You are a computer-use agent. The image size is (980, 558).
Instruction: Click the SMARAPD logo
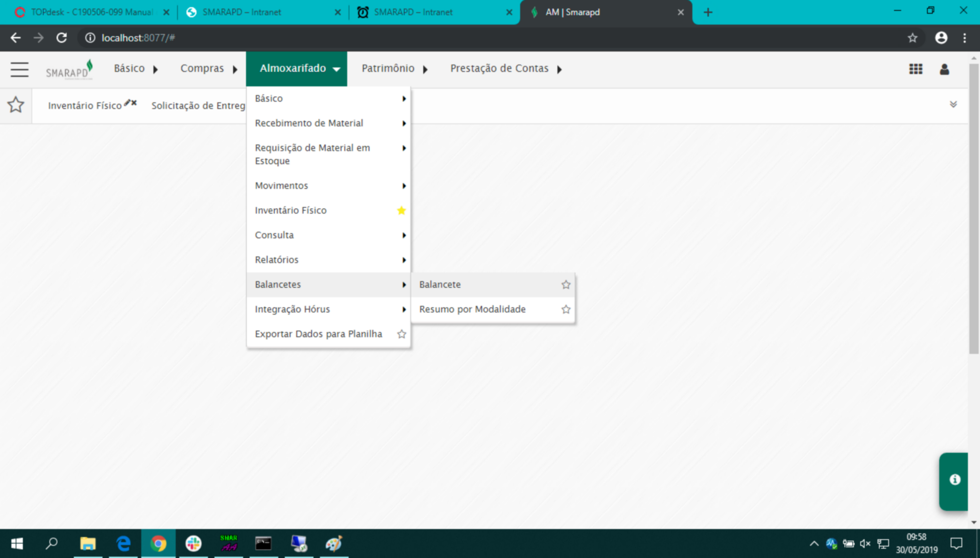[69, 69]
